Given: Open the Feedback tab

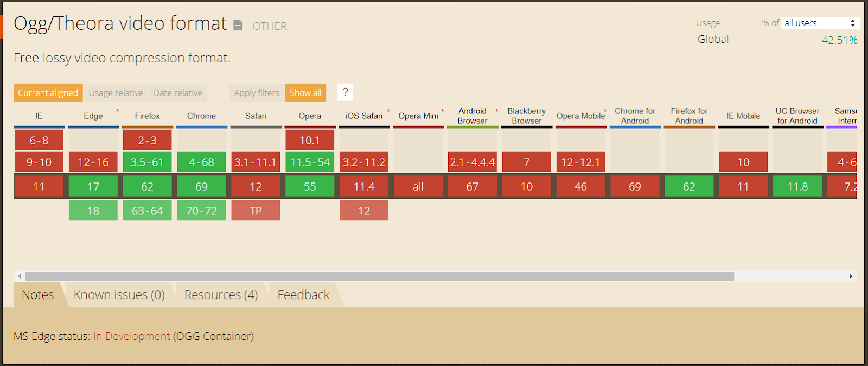Looking at the screenshot, I should (304, 295).
